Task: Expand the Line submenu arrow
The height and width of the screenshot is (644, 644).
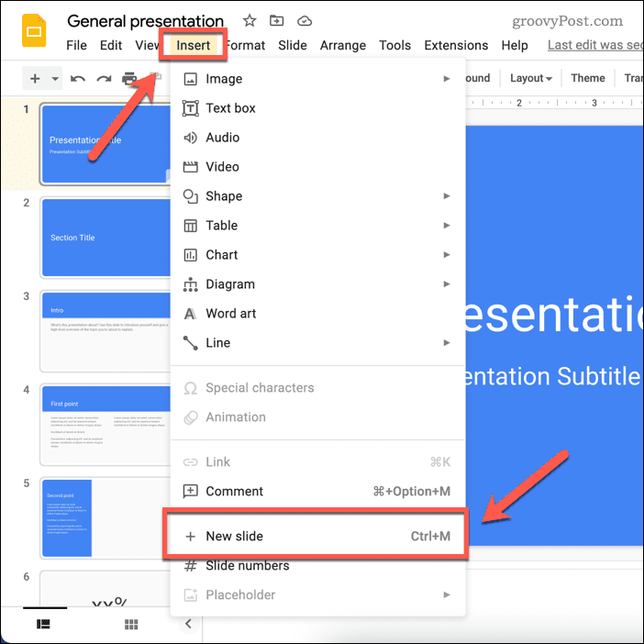Action: pyautogui.click(x=447, y=343)
